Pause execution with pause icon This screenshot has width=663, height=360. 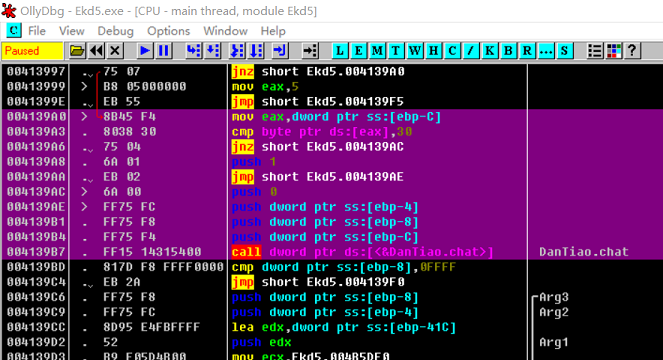[164, 51]
